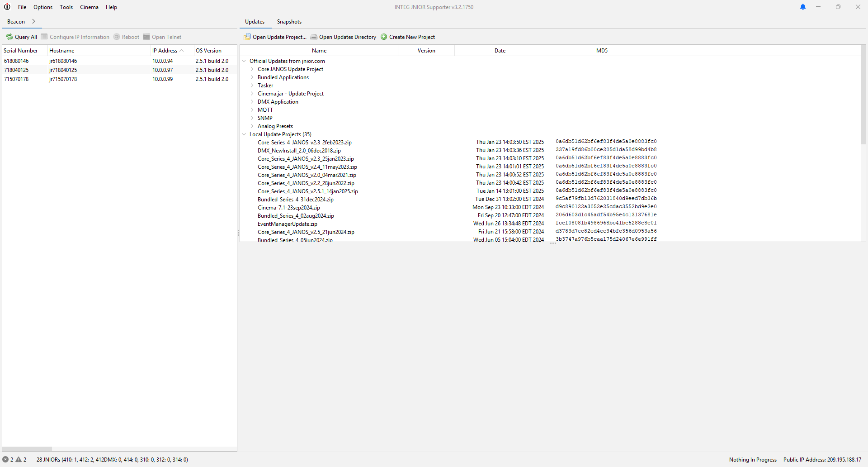This screenshot has height=467, width=868.
Task: Open the notifications bell icon
Action: pyautogui.click(x=803, y=7)
